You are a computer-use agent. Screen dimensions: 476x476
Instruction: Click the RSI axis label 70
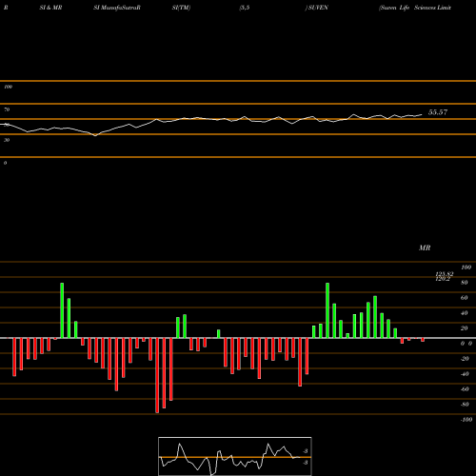(7, 109)
